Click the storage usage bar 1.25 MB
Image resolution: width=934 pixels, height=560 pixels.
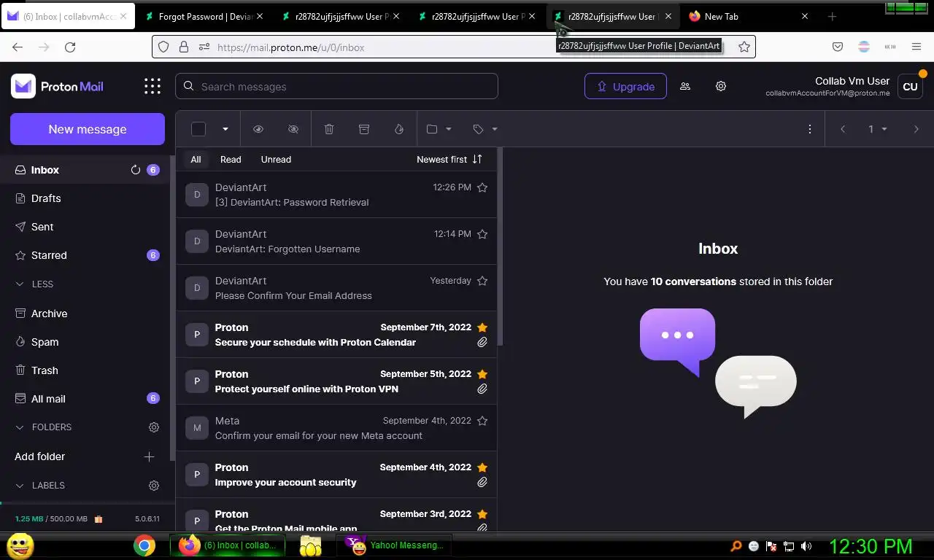[x=51, y=519]
